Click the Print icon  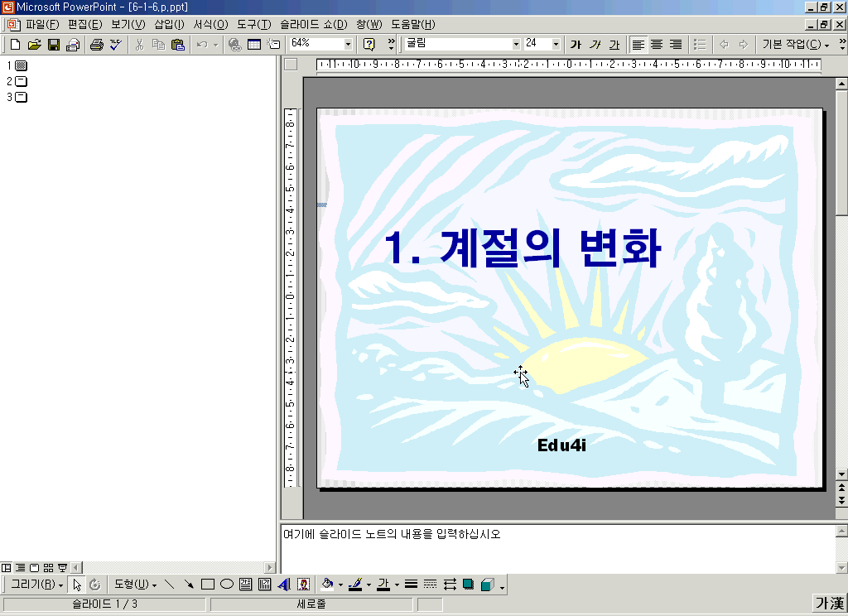tap(96, 45)
